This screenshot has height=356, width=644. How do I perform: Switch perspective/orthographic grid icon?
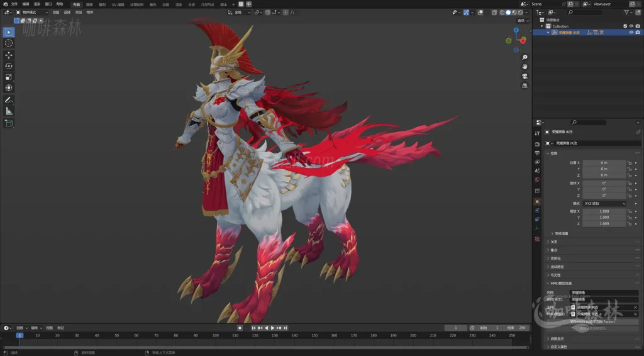[x=525, y=86]
